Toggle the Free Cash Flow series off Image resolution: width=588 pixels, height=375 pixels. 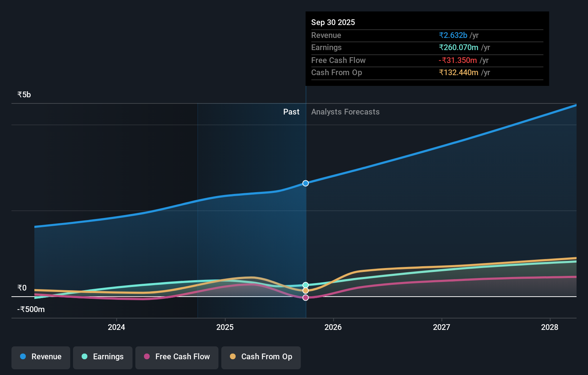[x=177, y=357]
